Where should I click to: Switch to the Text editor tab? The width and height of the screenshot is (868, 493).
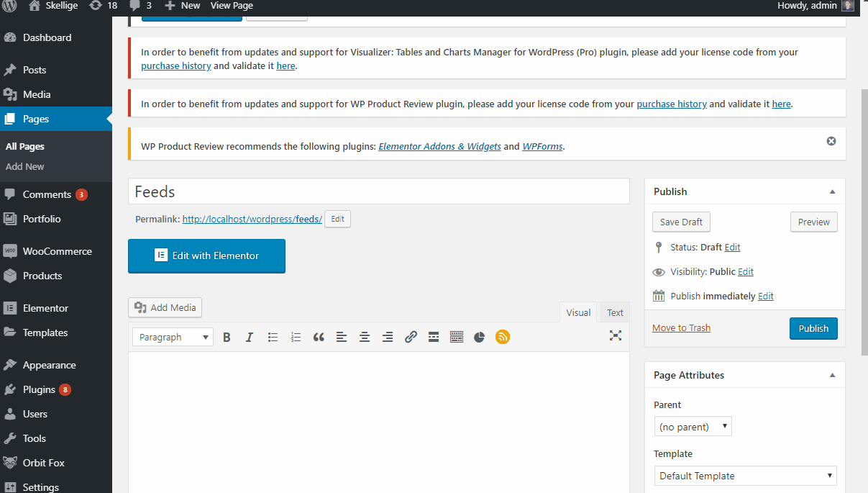(x=615, y=312)
